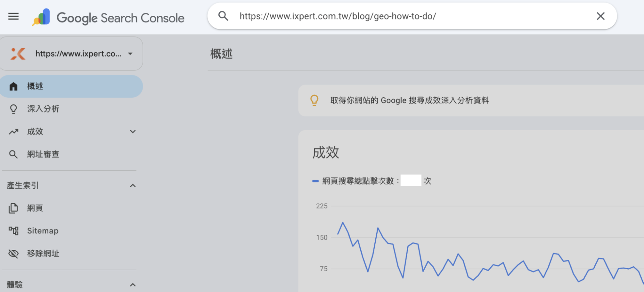Click the 產生索引 section heading
Viewport: 644px width, 292px height.
coord(23,186)
